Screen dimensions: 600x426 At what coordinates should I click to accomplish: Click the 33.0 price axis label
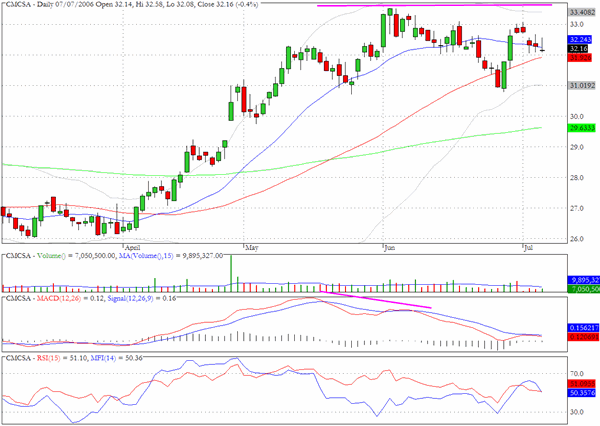pos(577,24)
